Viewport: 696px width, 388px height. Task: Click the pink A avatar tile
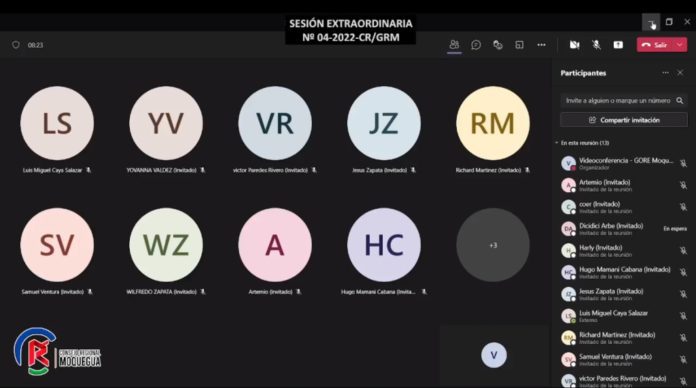click(275, 245)
